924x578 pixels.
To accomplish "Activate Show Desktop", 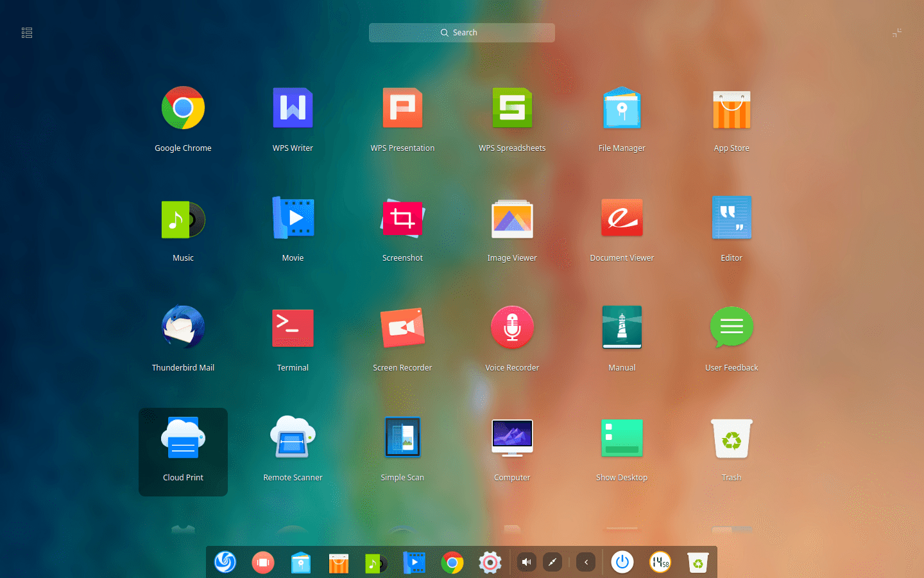I will click(x=622, y=437).
